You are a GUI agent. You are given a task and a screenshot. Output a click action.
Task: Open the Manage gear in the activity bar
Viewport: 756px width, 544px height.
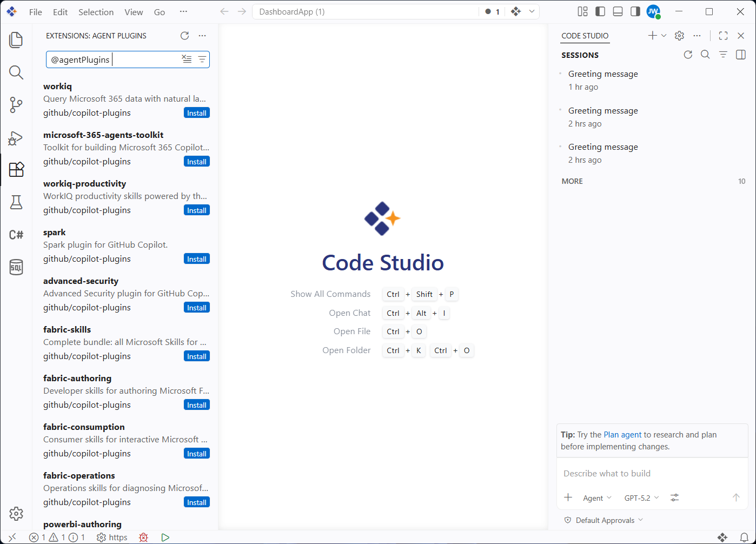click(16, 514)
